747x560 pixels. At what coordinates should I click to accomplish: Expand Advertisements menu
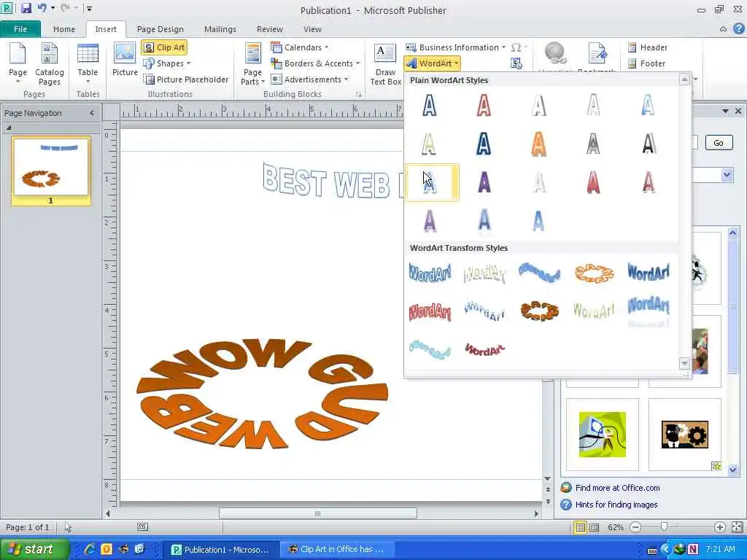click(309, 79)
